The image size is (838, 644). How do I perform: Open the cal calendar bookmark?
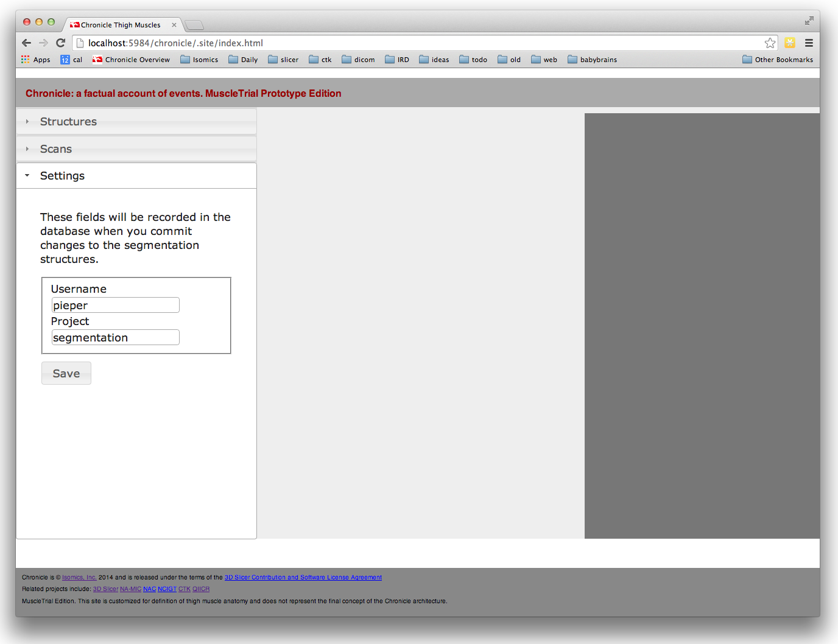pyautogui.click(x=71, y=60)
